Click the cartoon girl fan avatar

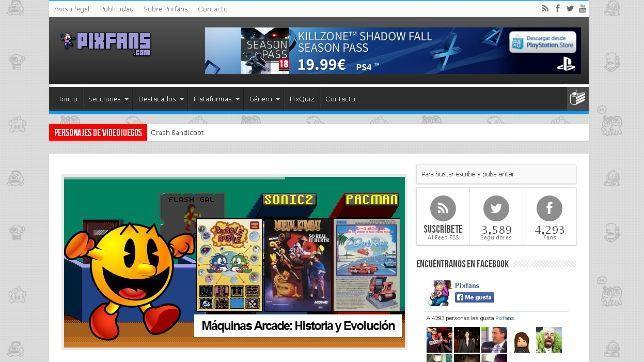pyautogui.click(x=522, y=340)
